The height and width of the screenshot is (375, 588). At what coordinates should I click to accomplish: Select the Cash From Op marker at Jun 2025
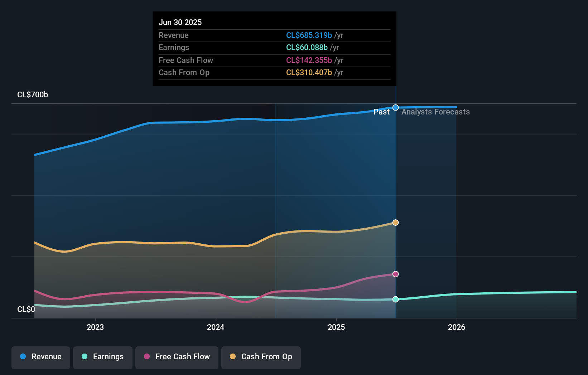point(395,222)
